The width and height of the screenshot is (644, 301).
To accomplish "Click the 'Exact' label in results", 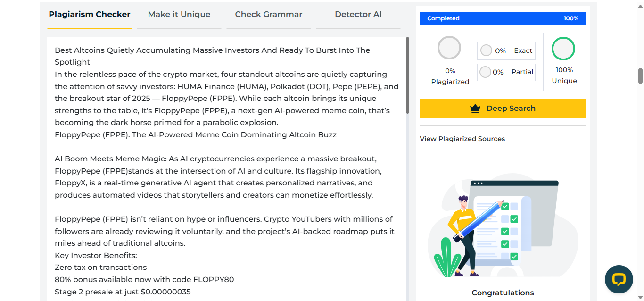I will coord(523,50).
